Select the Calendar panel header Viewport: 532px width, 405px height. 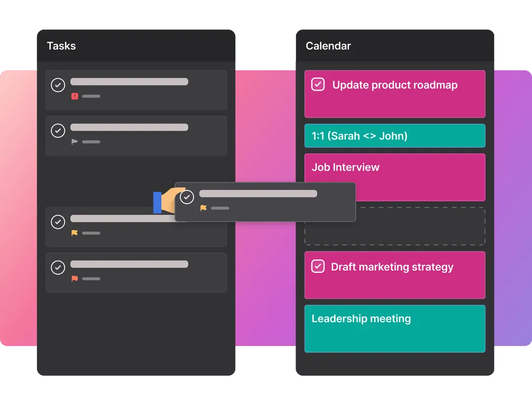click(x=328, y=46)
